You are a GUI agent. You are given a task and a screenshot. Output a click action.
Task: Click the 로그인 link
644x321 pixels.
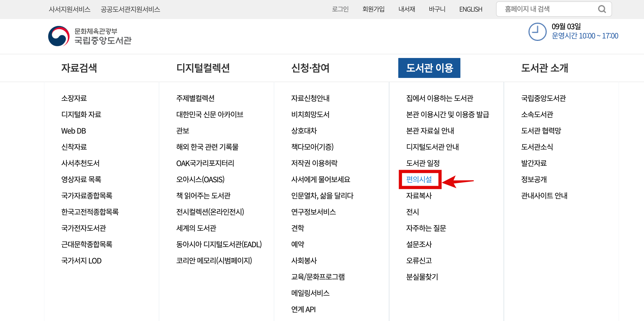(340, 9)
